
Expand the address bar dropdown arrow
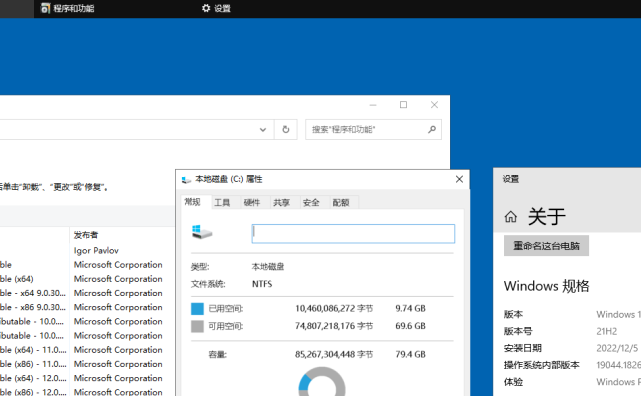(x=263, y=130)
